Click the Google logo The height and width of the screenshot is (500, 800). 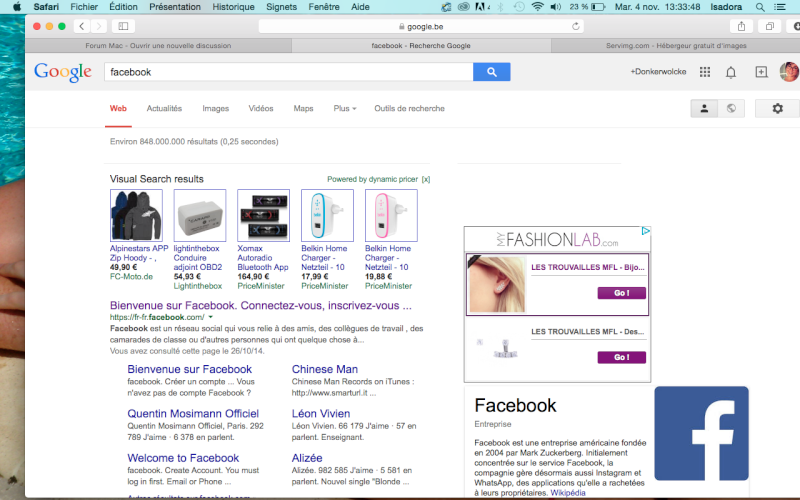coord(63,72)
